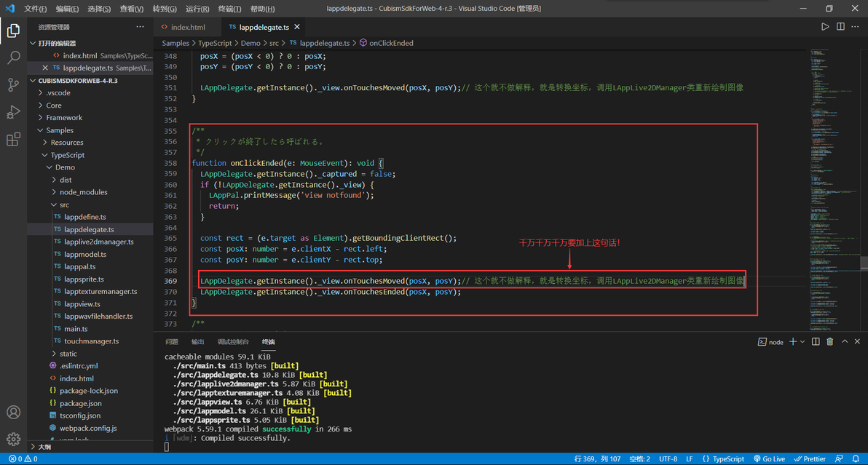Open webpack.config.js in file tree

pyautogui.click(x=88, y=429)
